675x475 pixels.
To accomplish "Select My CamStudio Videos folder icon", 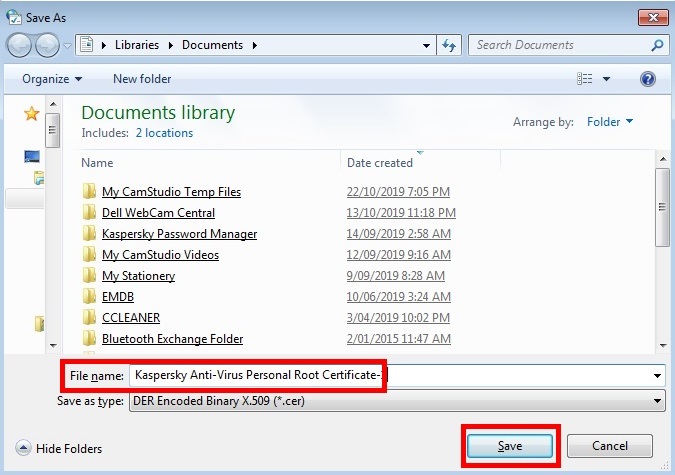I will (x=89, y=254).
